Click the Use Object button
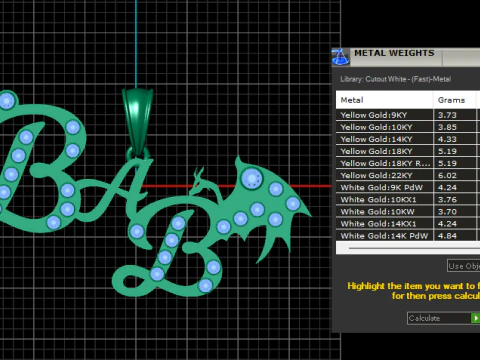 [464, 266]
